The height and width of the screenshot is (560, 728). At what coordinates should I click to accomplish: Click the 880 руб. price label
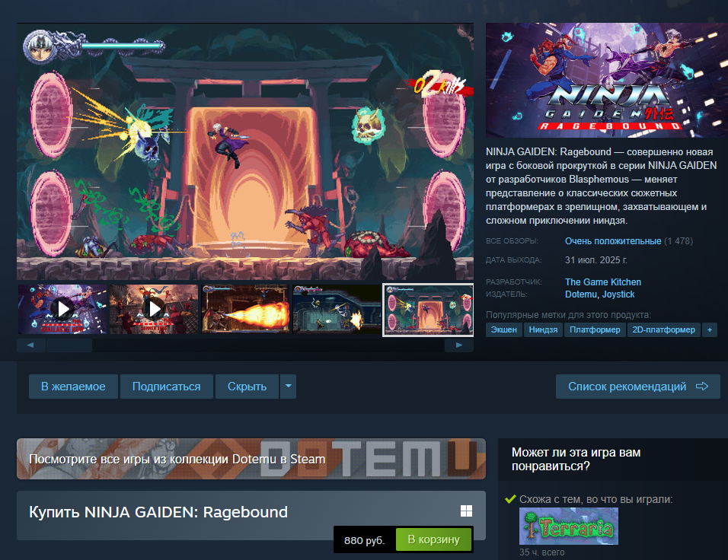tap(365, 540)
